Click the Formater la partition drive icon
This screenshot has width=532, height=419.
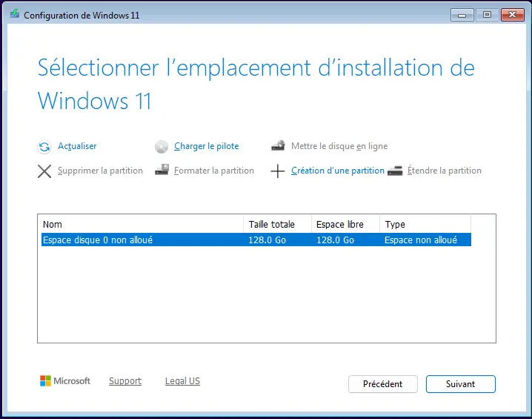click(162, 171)
